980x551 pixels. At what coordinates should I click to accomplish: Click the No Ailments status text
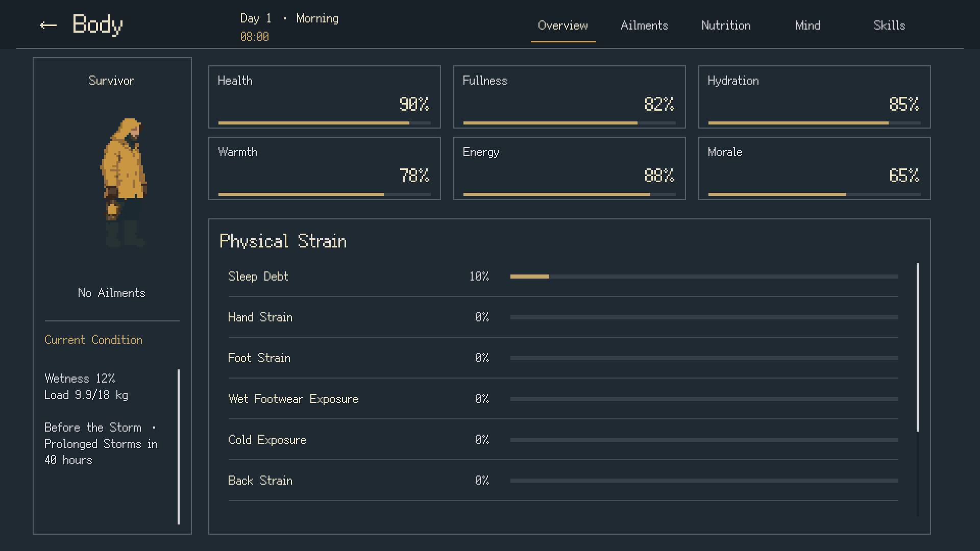(x=111, y=293)
